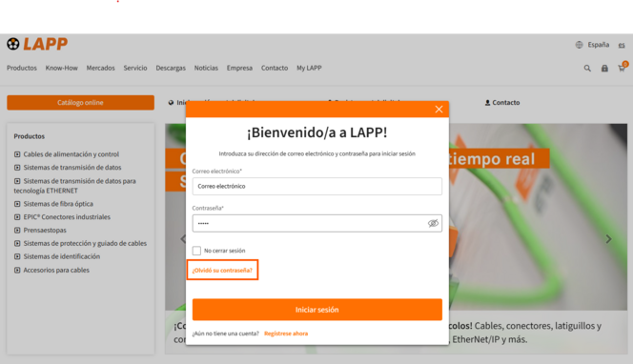
Task: Click the Contacto link with person icon
Action: [502, 103]
